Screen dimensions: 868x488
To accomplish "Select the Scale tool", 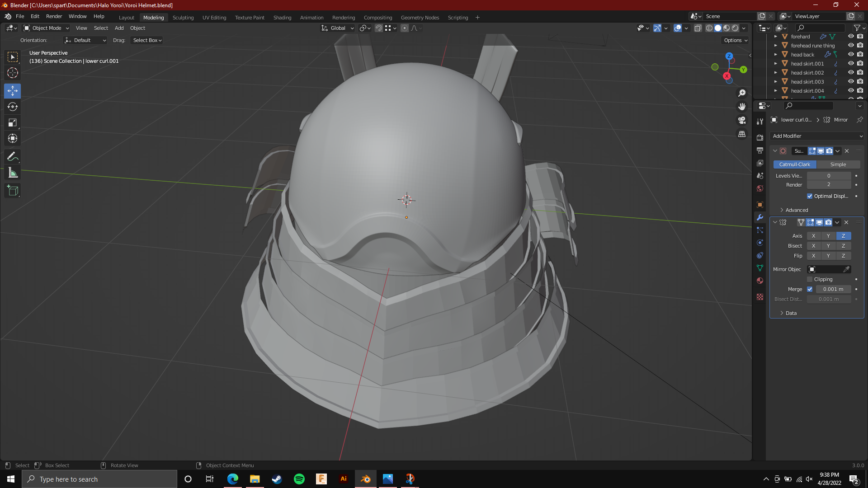I will (13, 123).
